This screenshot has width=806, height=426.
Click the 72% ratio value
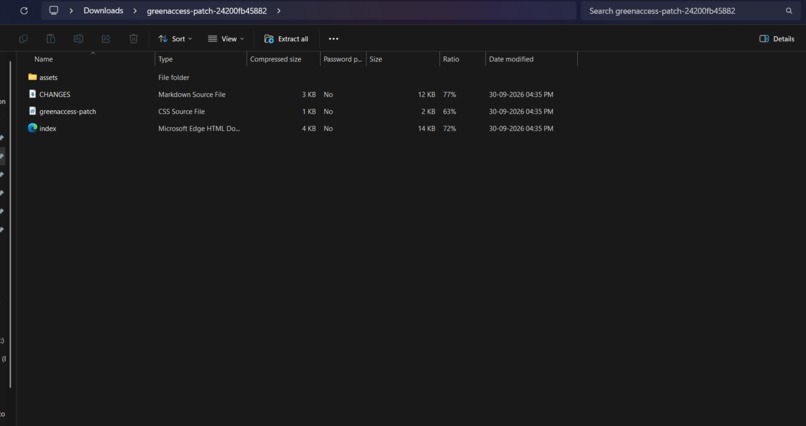click(x=449, y=128)
